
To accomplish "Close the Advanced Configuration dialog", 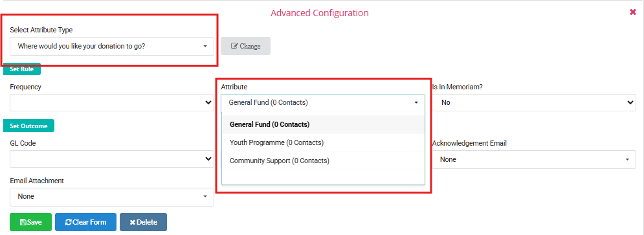I will tap(633, 12).
